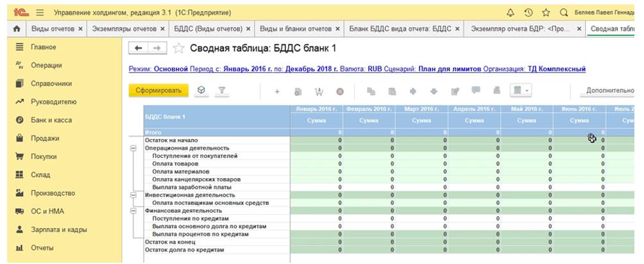Open the Склад section
644x264 pixels.
[x=40, y=175]
